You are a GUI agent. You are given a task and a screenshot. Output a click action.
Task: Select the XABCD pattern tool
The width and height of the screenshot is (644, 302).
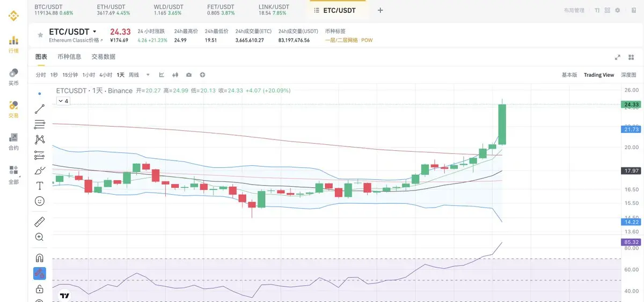[40, 139]
